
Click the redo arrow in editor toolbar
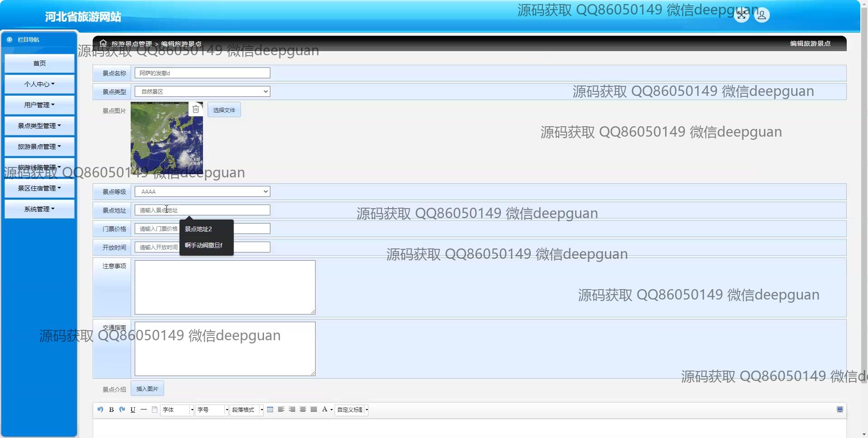pos(122,409)
